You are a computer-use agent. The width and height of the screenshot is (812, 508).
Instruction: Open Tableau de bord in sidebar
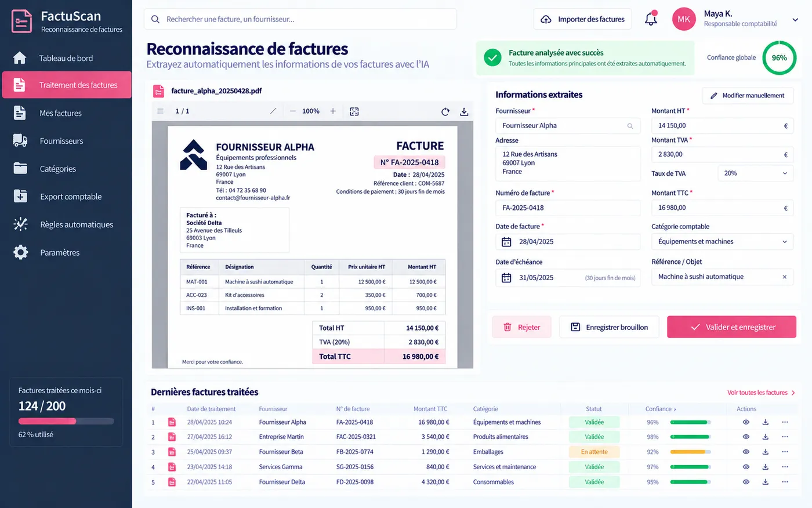pos(67,58)
